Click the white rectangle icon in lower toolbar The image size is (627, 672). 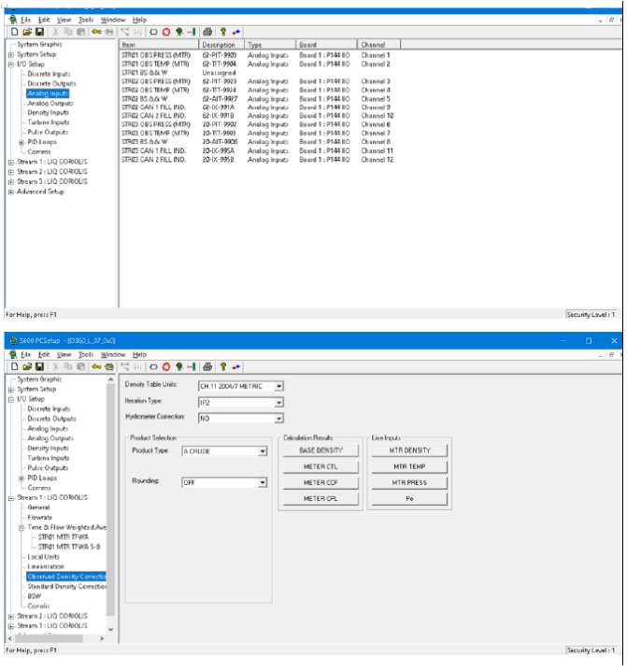(x=153, y=367)
